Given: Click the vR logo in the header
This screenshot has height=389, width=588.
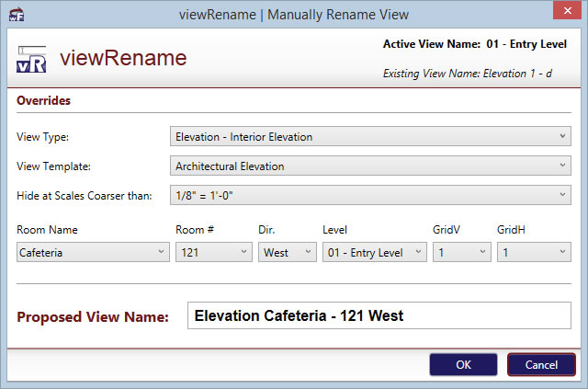Looking at the screenshot, I should (32, 60).
